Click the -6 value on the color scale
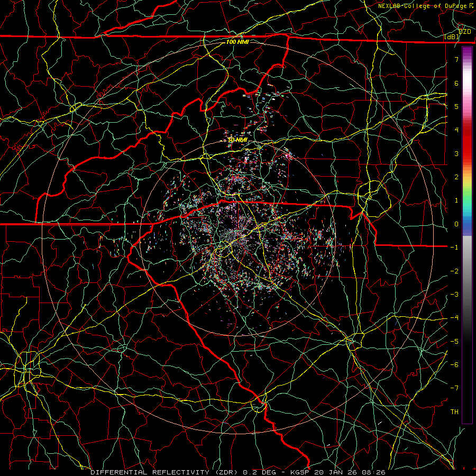 click(x=454, y=365)
